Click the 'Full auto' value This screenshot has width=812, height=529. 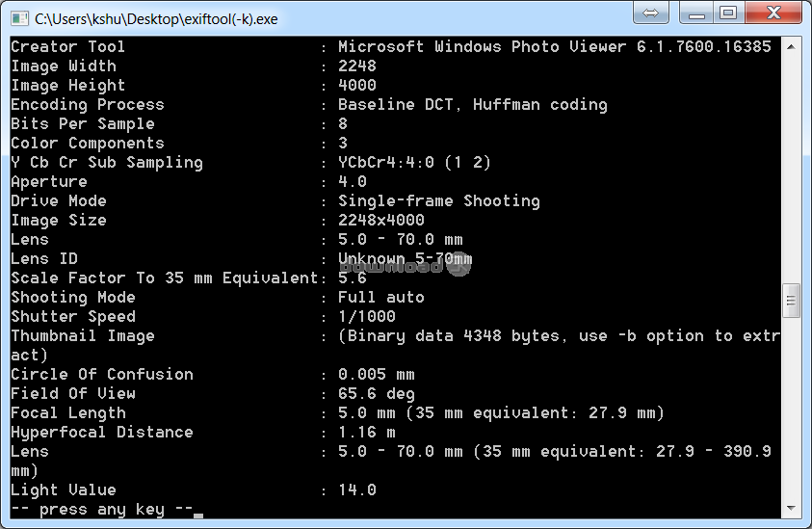(381, 297)
